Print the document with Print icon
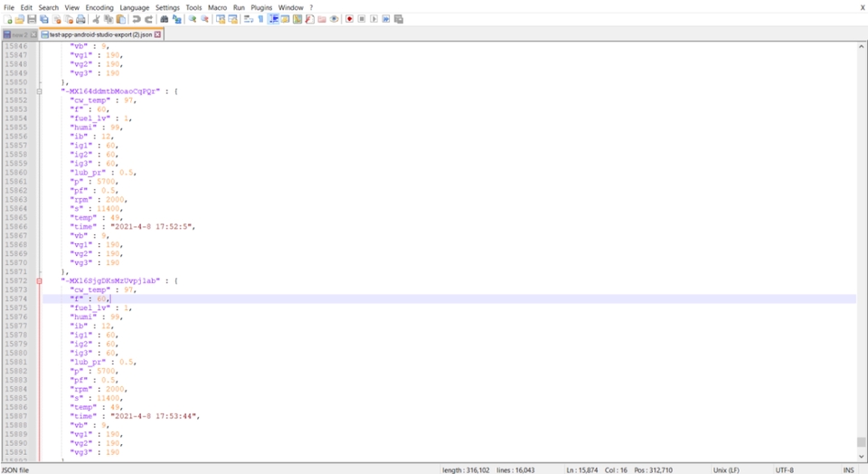Screen dimensions: 868x474 pos(80,19)
